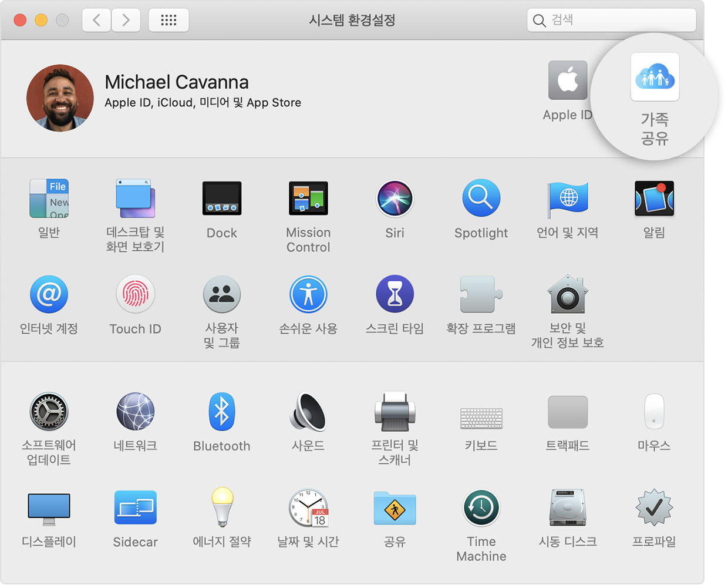Open 에너지 절약 preferences
The width and height of the screenshot is (728, 585).
(222, 507)
